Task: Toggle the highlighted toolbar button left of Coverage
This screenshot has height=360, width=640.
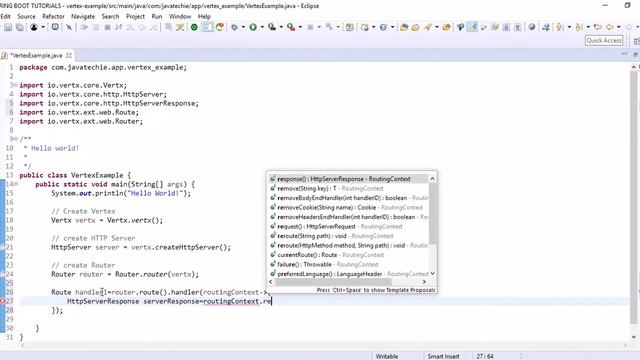Action: [207, 27]
